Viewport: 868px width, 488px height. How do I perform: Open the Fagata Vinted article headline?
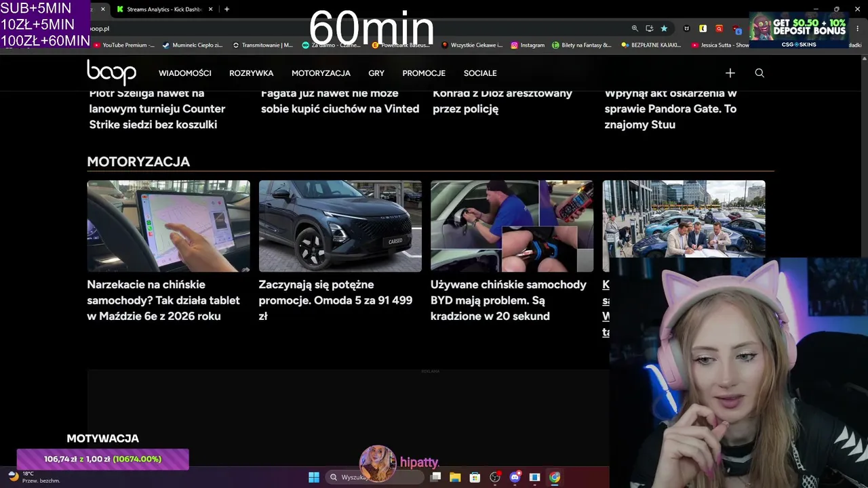pyautogui.click(x=340, y=102)
